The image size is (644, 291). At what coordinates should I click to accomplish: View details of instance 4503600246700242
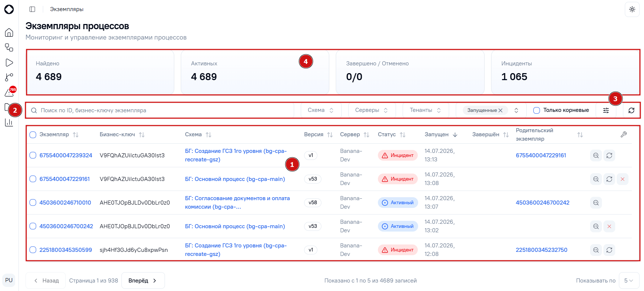(x=596, y=226)
